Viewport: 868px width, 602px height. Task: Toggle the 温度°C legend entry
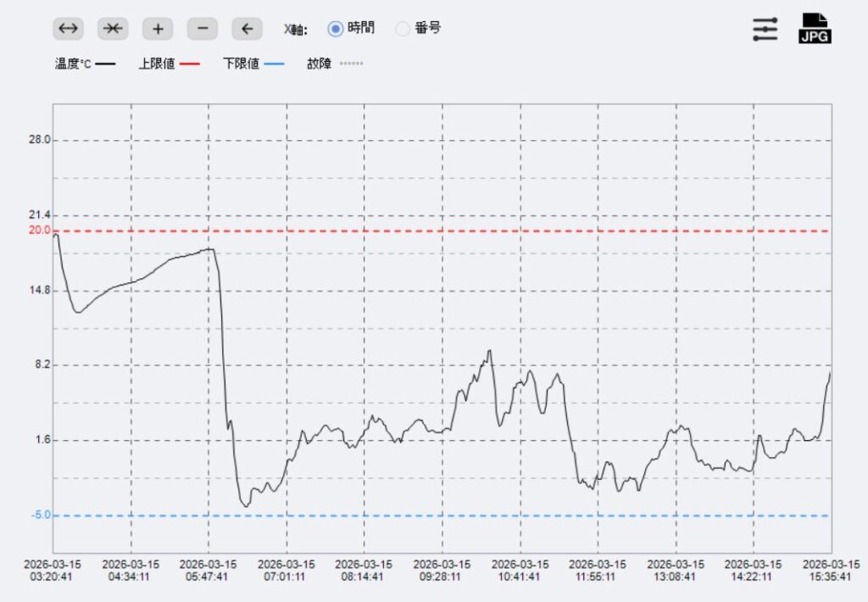tap(84, 64)
